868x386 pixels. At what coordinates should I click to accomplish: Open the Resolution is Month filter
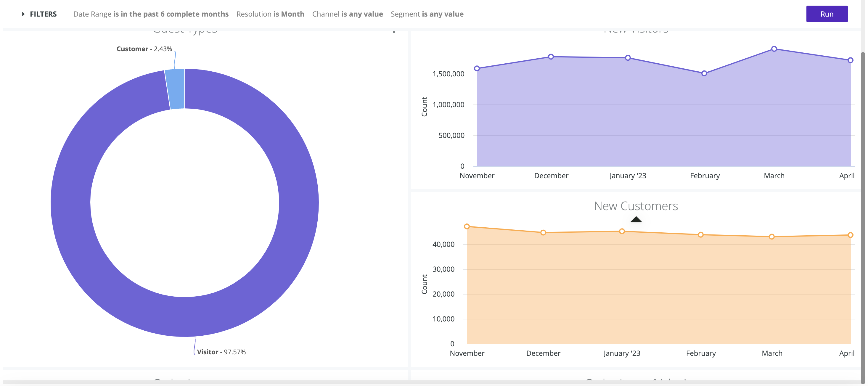coord(270,14)
